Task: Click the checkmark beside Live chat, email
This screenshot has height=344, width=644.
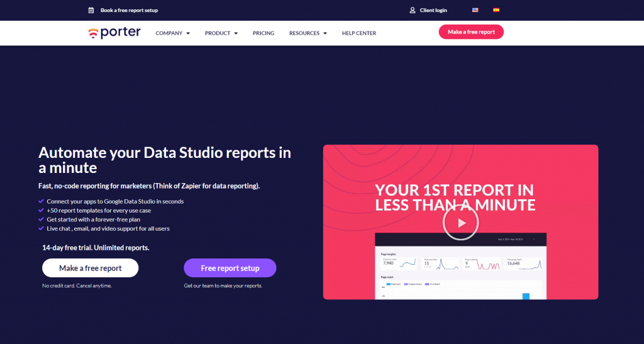Action: (41, 229)
